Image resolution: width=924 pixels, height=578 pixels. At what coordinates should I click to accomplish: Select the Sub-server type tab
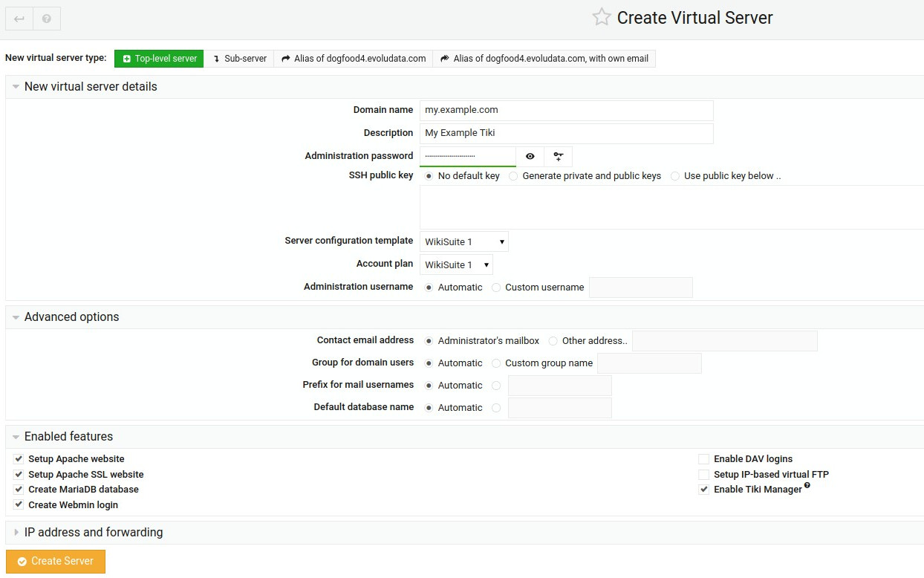[x=239, y=59]
